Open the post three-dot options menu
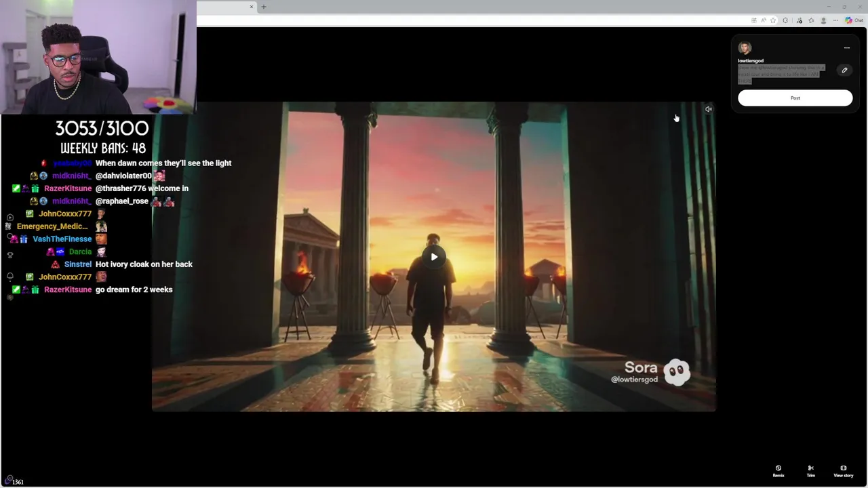 (x=846, y=48)
